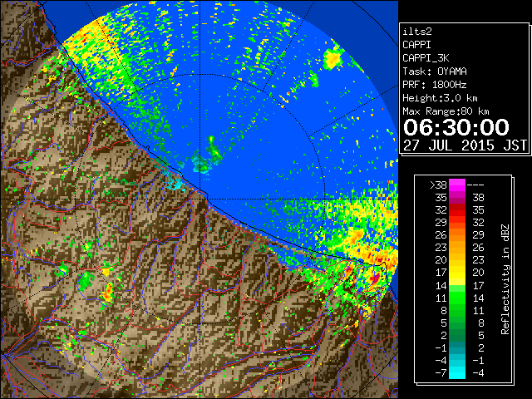Screen dimensions: 532x399
Task: Click the 'ilts2' product label
Action: (417, 32)
